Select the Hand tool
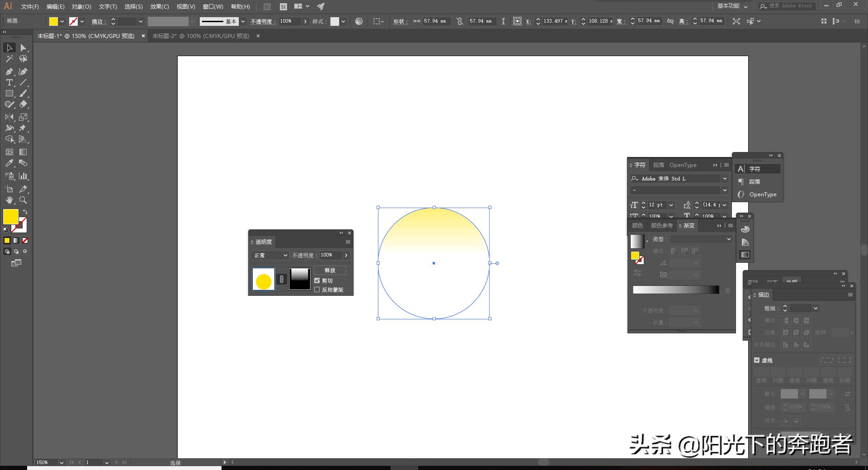 (9, 200)
